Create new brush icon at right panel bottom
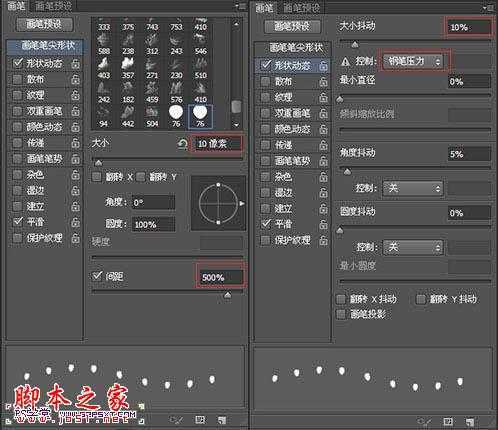This screenshot has height=430, width=498. (470, 422)
